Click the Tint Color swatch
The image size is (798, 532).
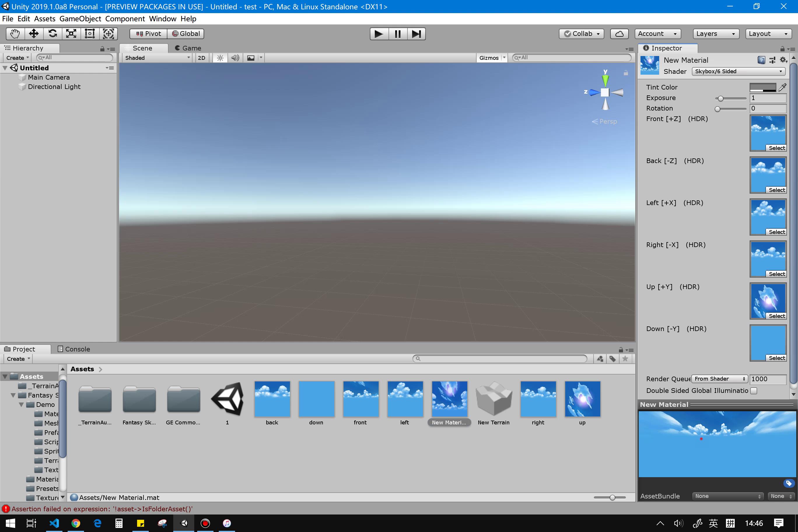763,87
